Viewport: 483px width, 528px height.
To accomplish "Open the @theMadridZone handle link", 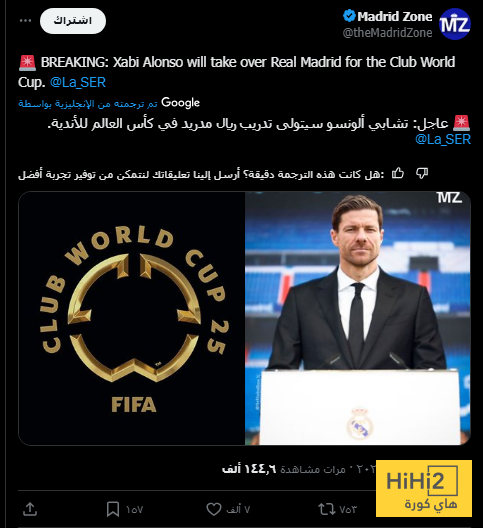I will (387, 33).
